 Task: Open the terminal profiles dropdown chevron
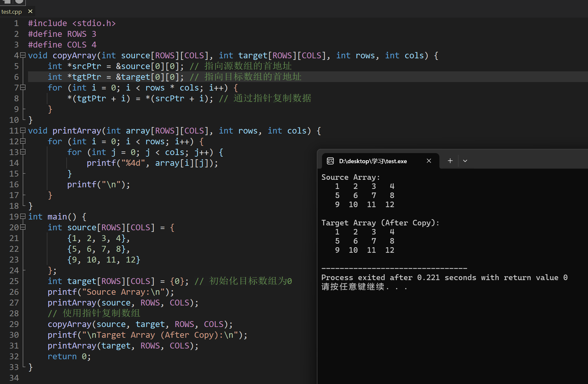465,161
